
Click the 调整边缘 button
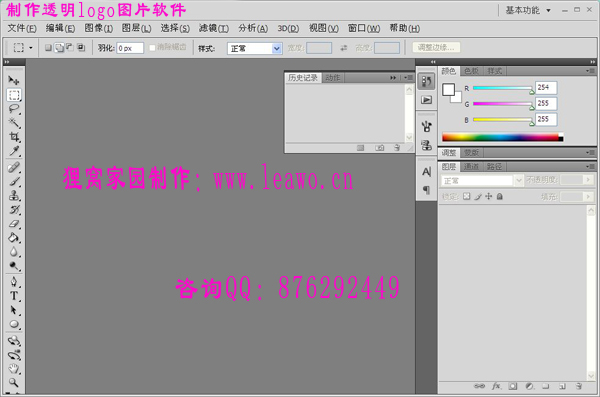(436, 47)
